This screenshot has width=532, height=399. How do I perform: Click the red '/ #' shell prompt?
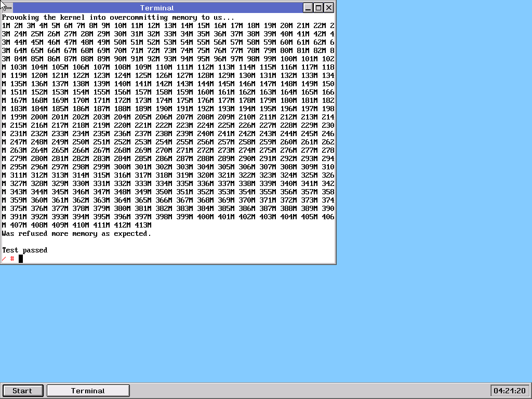(8, 259)
